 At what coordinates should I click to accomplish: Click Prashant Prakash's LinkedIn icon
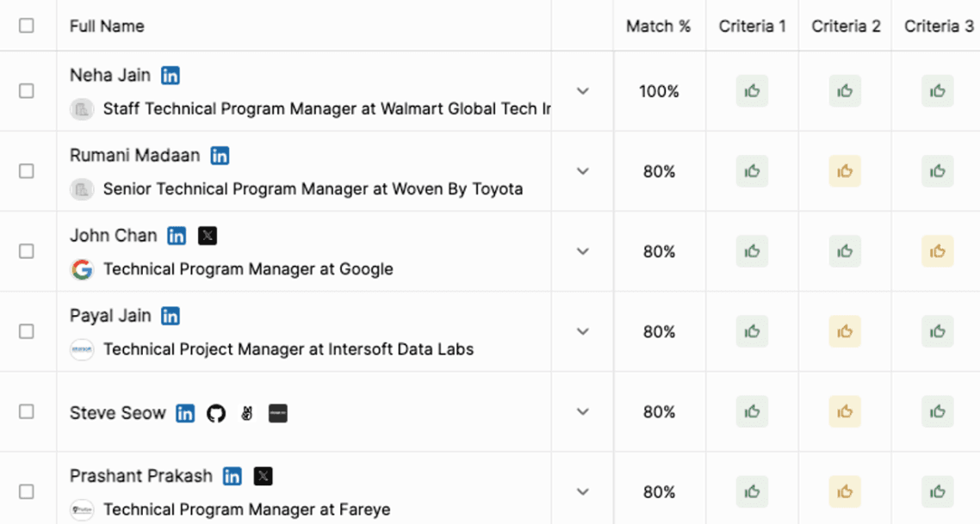coord(232,477)
